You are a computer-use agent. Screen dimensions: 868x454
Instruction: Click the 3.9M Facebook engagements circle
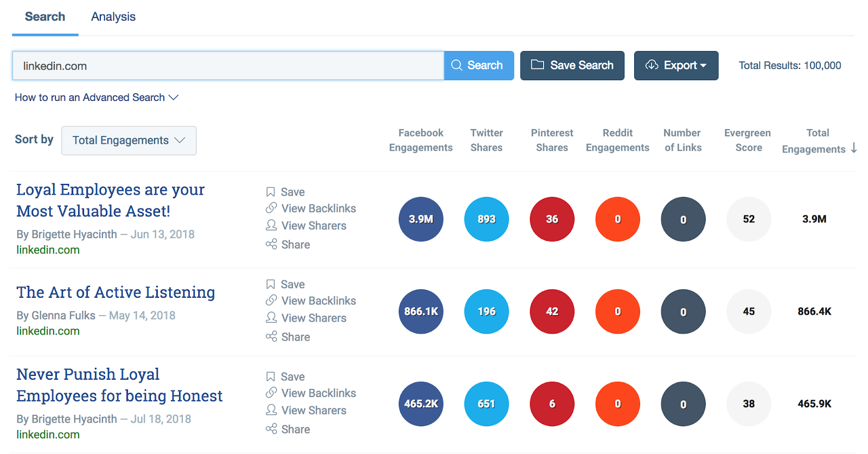[421, 219]
